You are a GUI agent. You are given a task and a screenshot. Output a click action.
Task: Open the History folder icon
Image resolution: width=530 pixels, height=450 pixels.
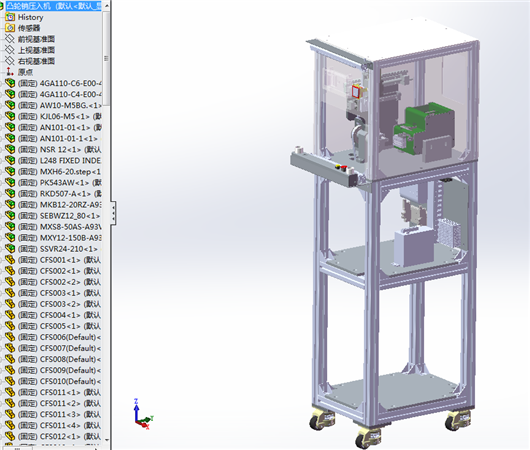(x=10, y=17)
